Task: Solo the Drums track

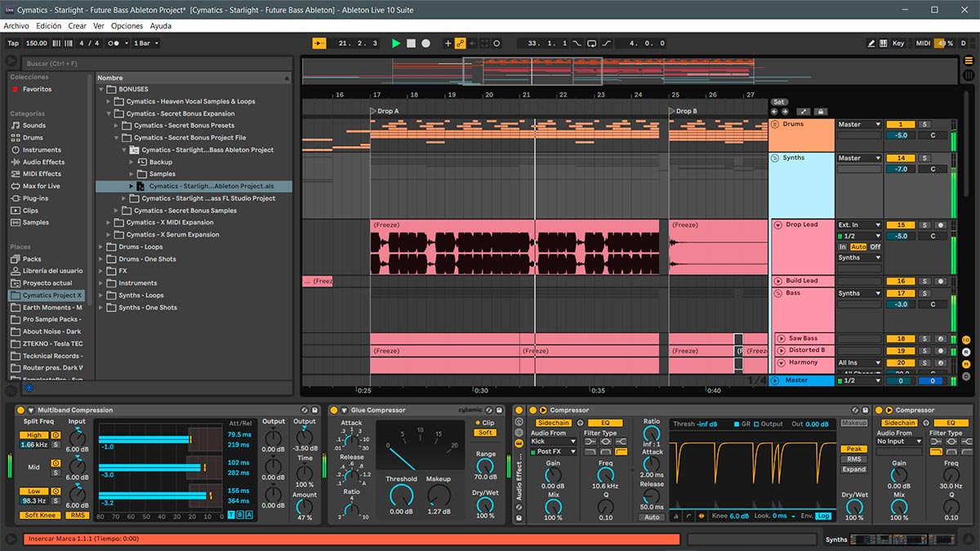Action: 924,124
